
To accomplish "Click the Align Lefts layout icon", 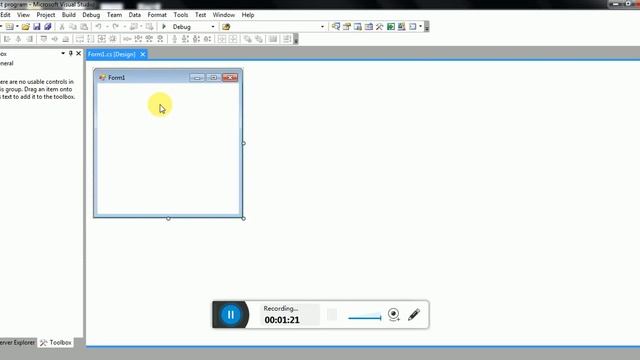I will [7, 39].
